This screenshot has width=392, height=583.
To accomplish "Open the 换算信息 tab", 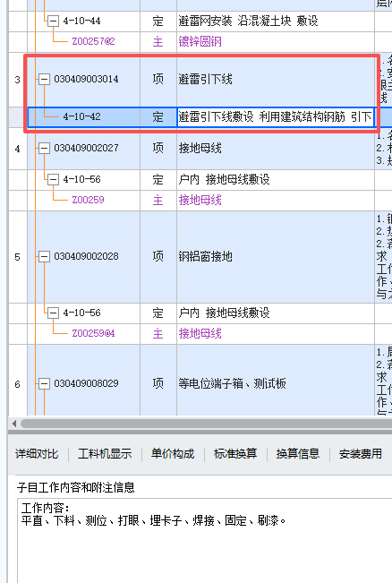I will (x=298, y=454).
